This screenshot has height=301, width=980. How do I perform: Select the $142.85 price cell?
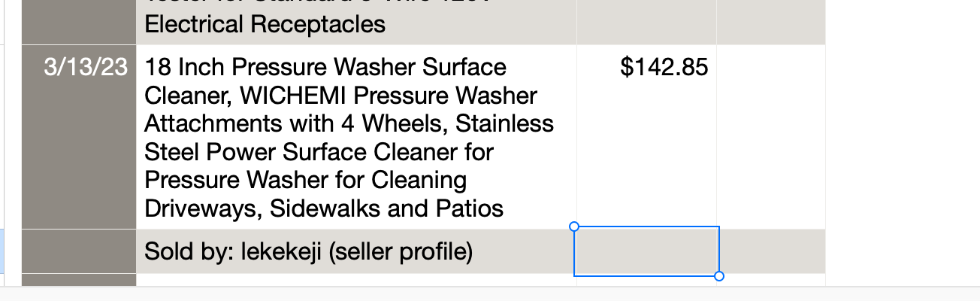[646, 137]
